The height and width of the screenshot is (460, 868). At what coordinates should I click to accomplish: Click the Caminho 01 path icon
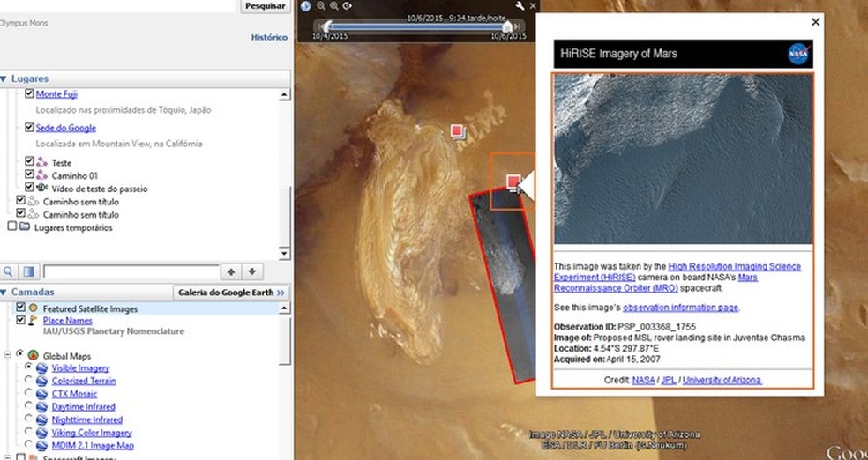42,175
